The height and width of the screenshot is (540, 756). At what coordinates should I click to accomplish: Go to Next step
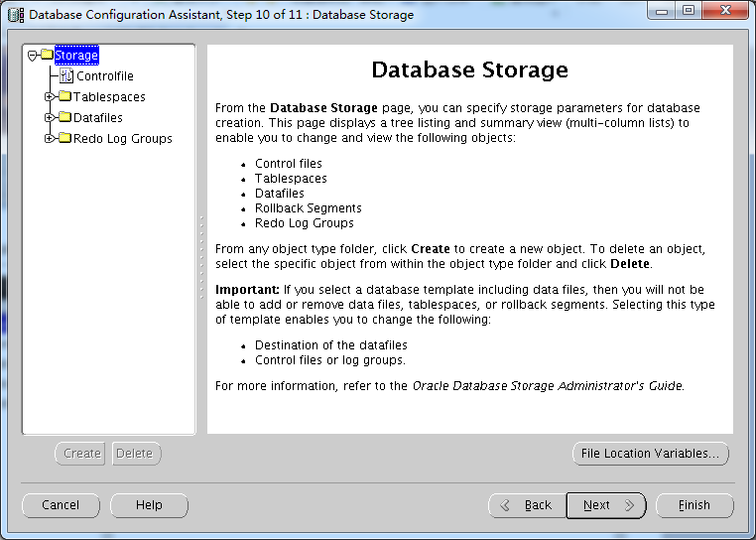click(x=606, y=505)
